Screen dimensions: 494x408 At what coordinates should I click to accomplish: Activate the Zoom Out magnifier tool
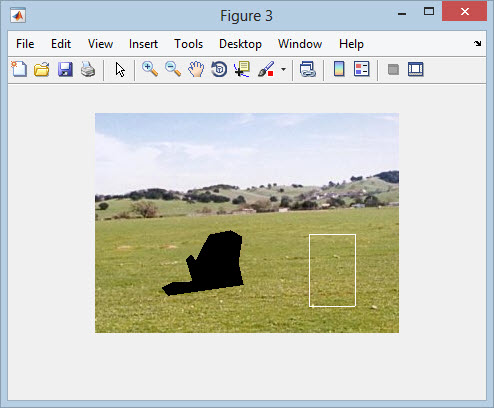pos(173,69)
